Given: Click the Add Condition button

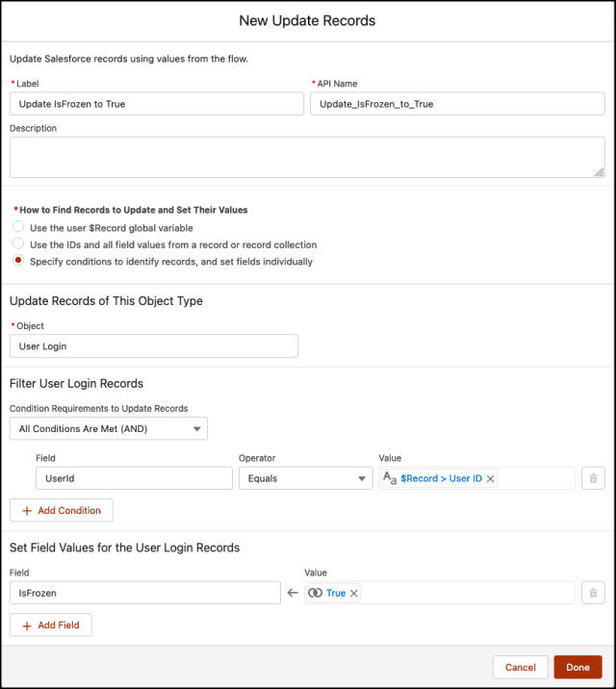Looking at the screenshot, I should 61,510.
